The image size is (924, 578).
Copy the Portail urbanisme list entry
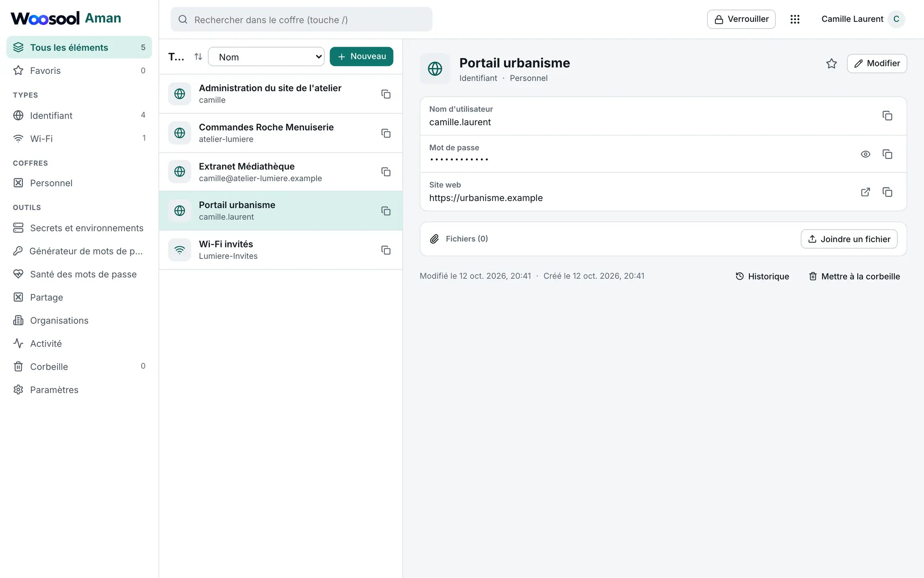[386, 211]
